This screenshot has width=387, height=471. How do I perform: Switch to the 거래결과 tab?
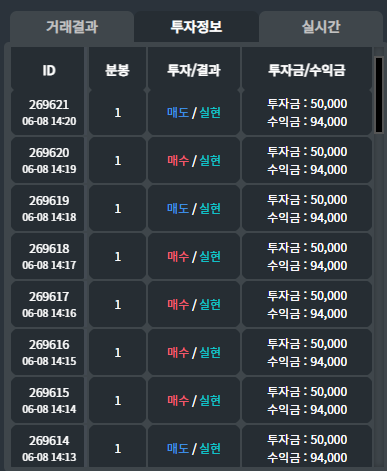(x=72, y=27)
